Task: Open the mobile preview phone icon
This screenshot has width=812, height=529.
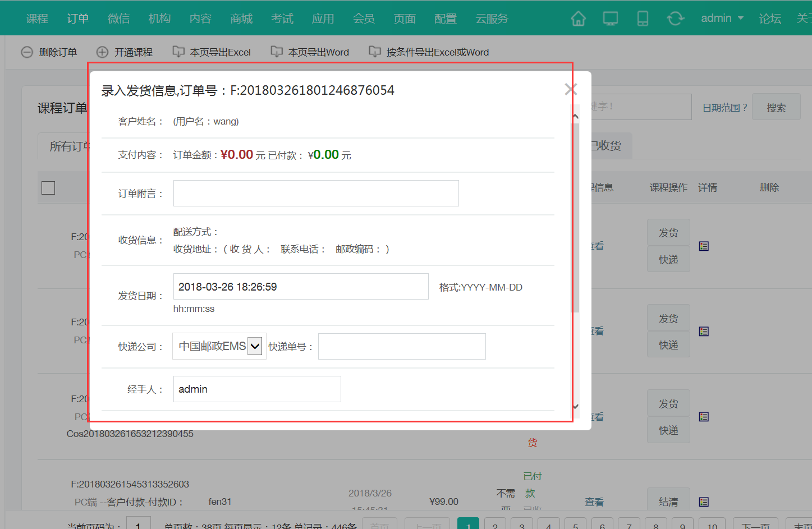Action: coord(642,18)
